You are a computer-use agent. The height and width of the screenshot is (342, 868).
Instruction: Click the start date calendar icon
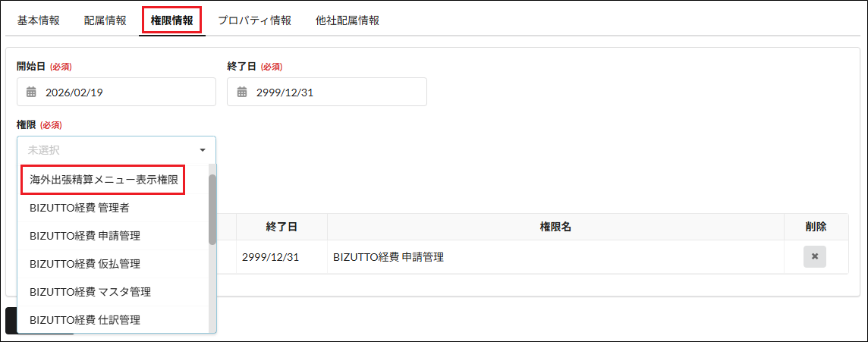[31, 92]
